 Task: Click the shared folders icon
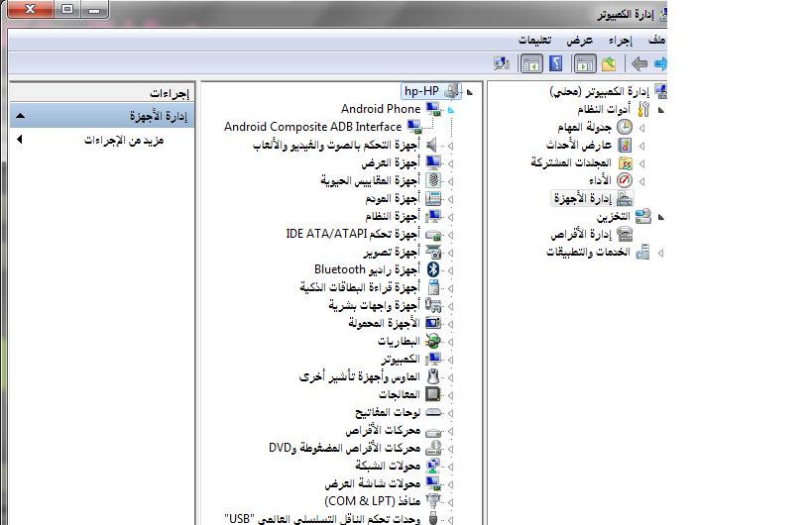tap(626, 163)
